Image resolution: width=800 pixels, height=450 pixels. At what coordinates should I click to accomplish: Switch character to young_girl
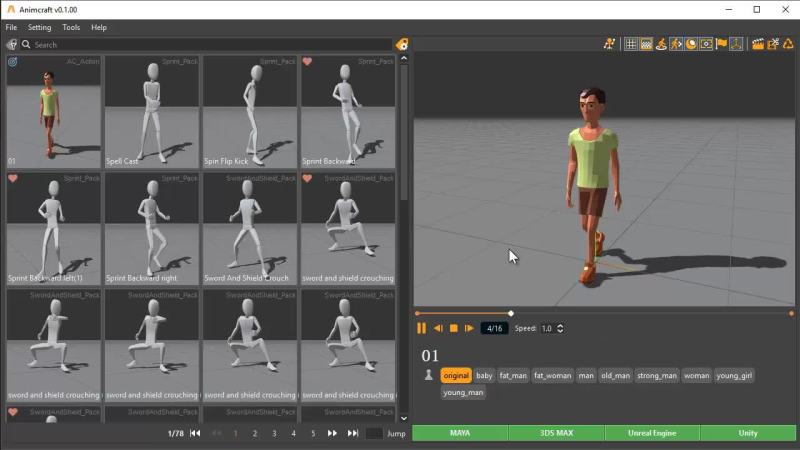coord(734,376)
